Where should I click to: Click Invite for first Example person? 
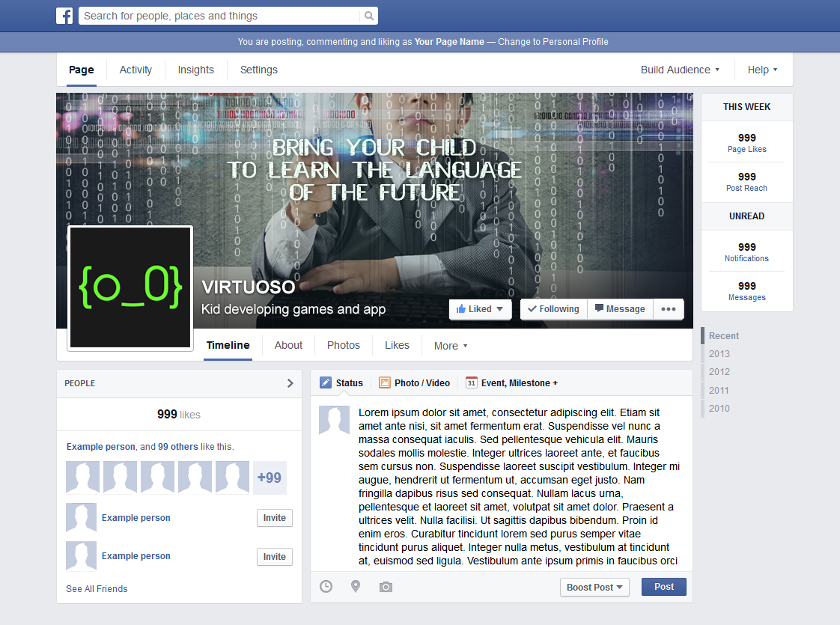(x=274, y=518)
